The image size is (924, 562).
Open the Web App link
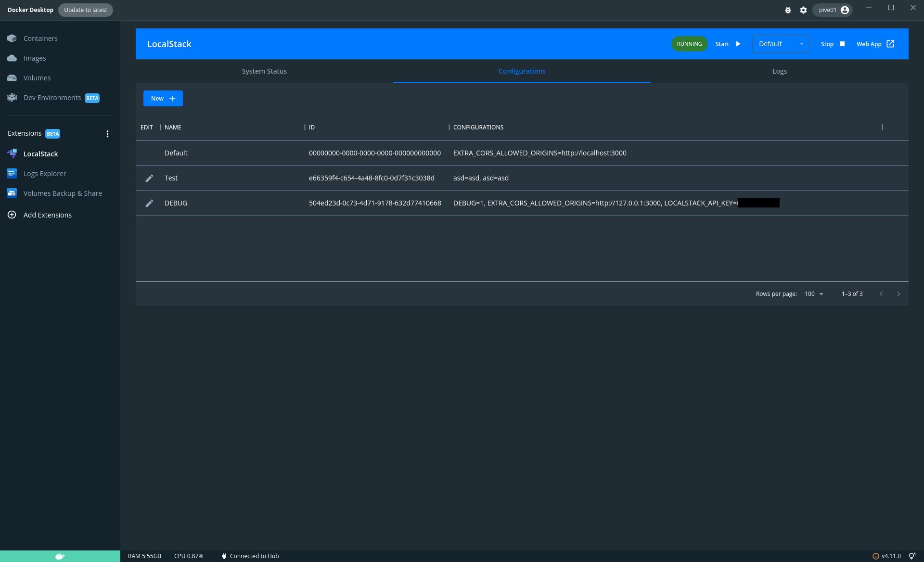click(x=875, y=44)
